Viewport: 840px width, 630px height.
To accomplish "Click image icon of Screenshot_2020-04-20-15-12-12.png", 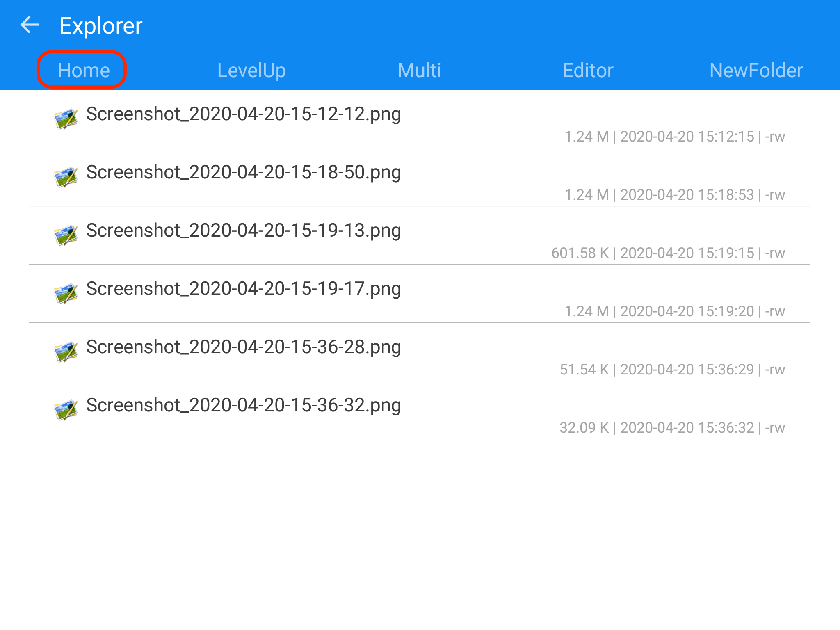I will point(66,119).
